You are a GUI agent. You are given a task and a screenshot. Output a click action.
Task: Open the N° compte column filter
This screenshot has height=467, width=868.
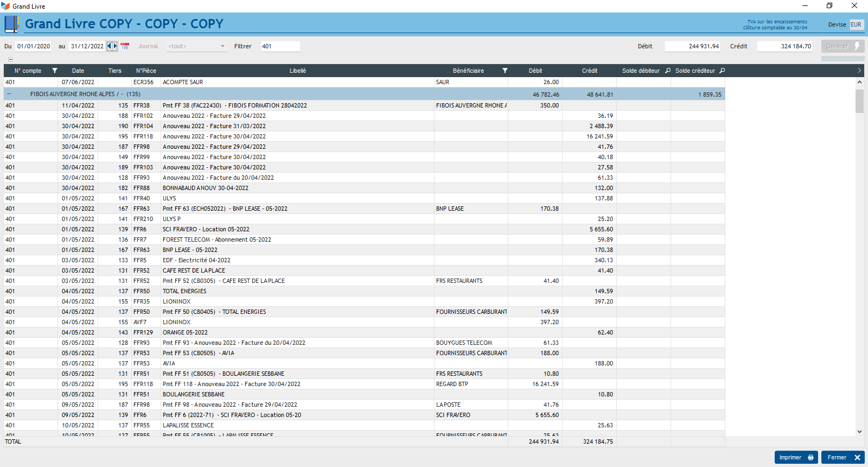tap(55, 71)
